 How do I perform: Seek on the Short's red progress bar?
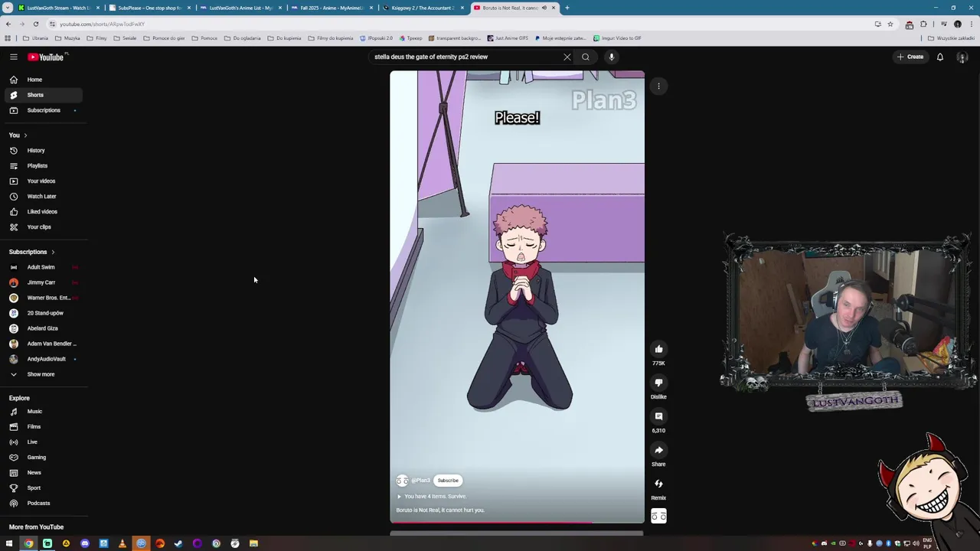pyautogui.click(x=517, y=523)
